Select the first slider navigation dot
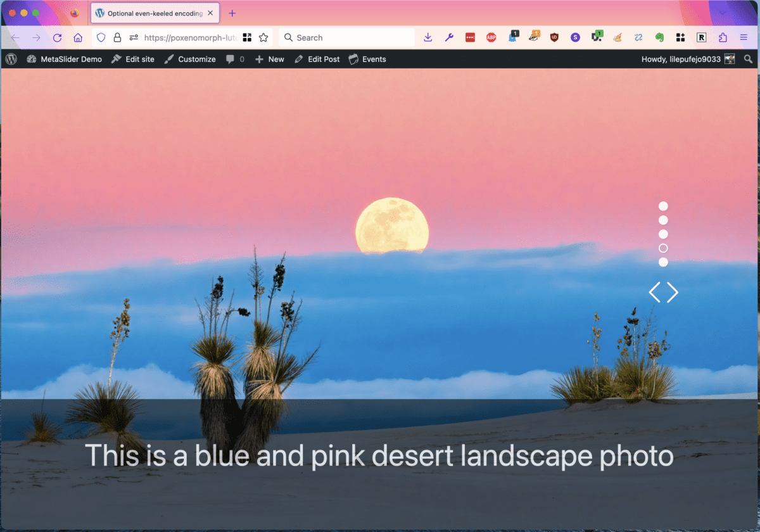The width and height of the screenshot is (760, 532). (663, 206)
